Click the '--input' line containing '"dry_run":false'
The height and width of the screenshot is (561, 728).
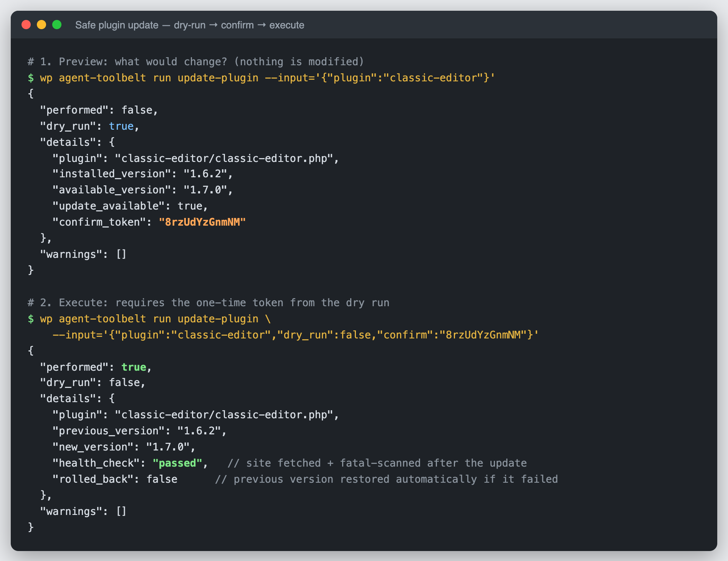(296, 335)
